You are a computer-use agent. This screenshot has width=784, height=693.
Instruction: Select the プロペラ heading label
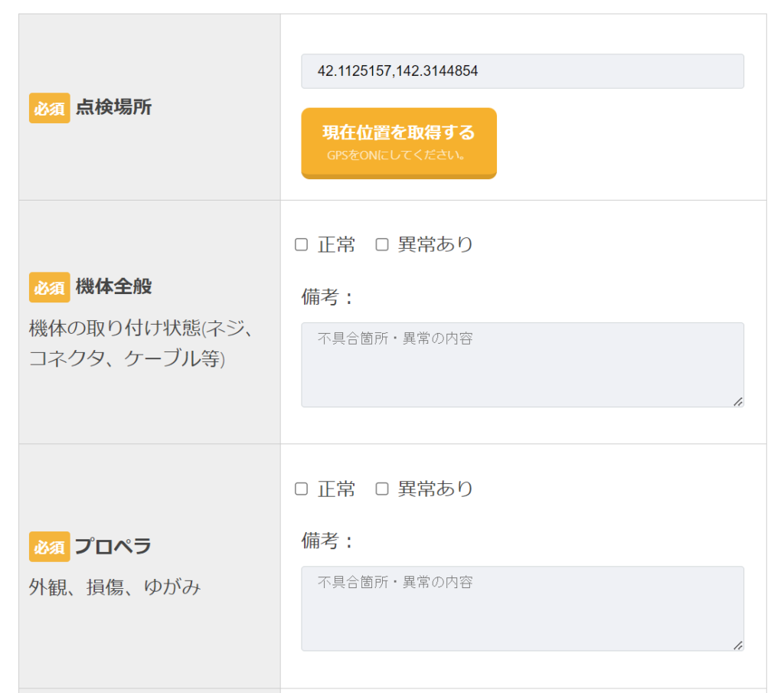113,547
